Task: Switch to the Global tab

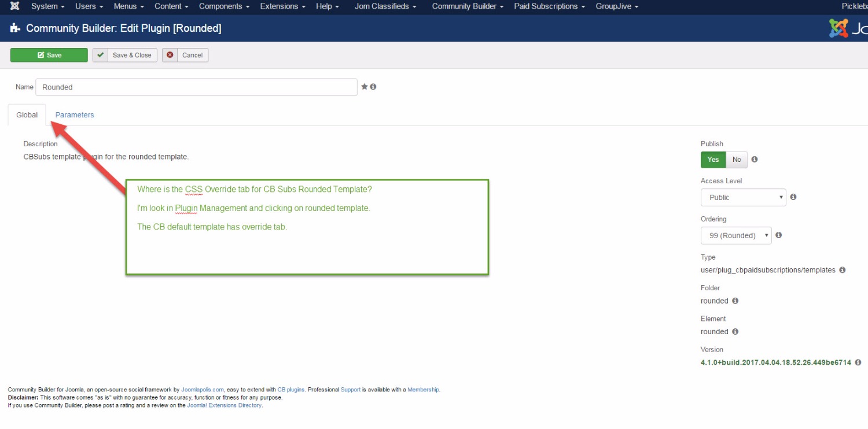Action: coord(27,115)
